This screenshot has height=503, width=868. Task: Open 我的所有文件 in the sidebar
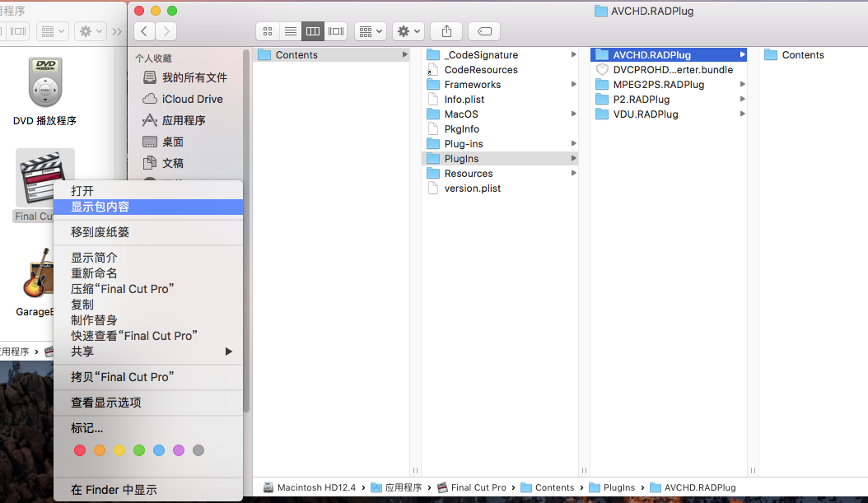187,77
